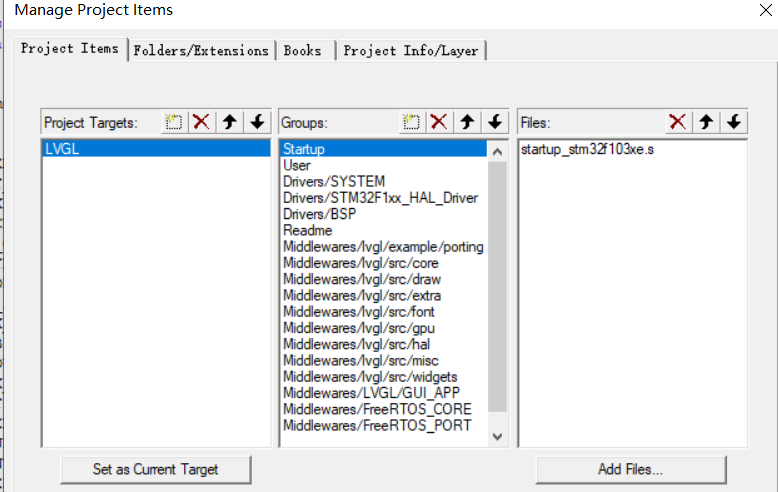Move file down in Files list
This screenshot has width=778, height=492.
pyautogui.click(x=734, y=122)
